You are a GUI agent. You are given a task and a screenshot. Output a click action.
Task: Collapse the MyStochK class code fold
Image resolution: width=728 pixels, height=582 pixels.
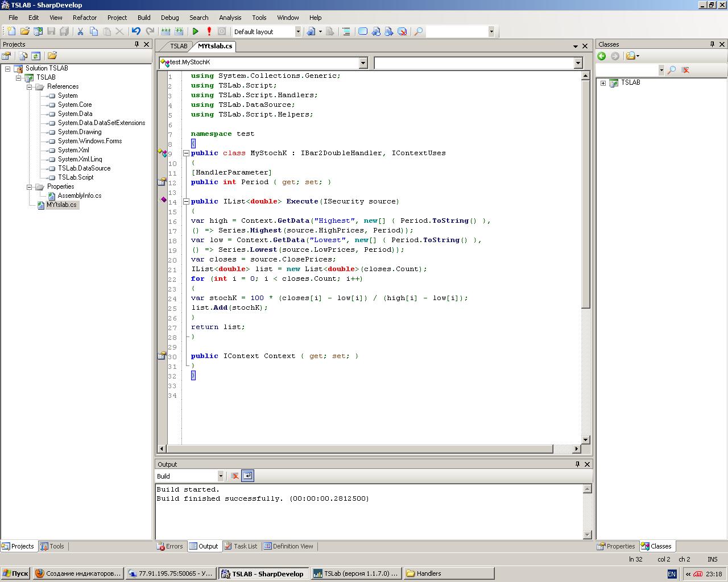click(x=186, y=153)
